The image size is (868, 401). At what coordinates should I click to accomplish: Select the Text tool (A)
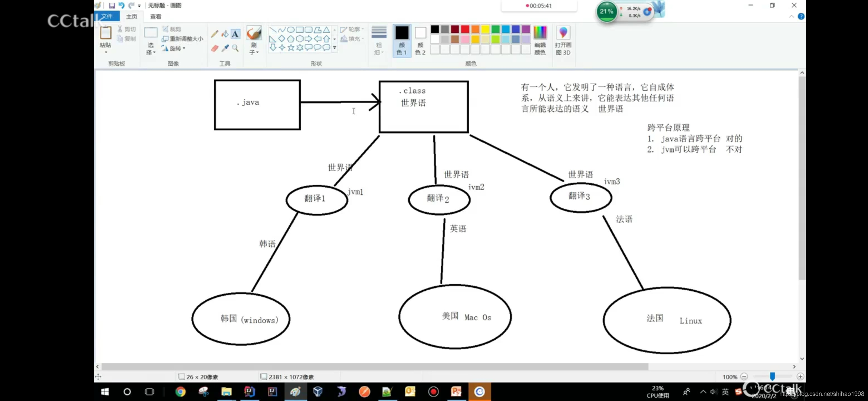click(235, 34)
